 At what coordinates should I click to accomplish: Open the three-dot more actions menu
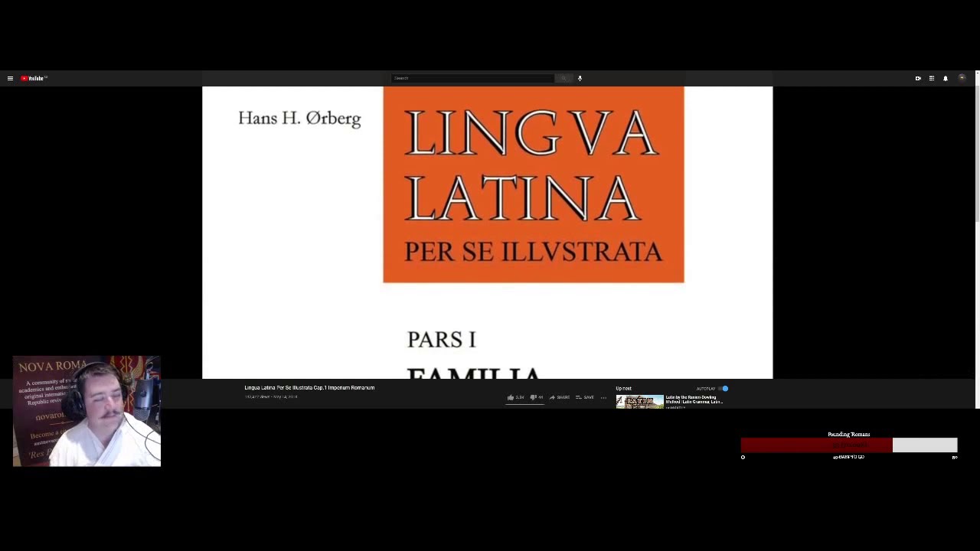603,397
